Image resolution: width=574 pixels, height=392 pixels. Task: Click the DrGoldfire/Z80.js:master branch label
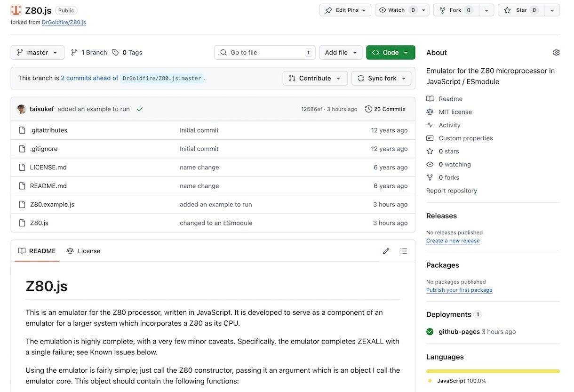point(162,79)
